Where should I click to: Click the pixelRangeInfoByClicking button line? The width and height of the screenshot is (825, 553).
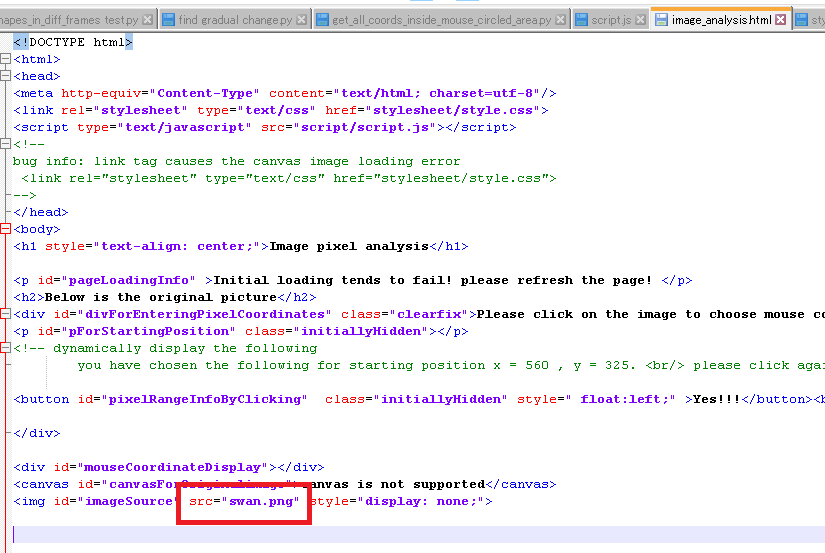419,399
